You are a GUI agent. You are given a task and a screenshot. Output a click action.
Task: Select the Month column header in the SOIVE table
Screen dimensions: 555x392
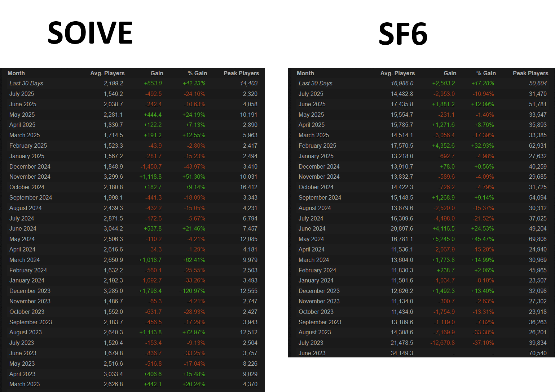(16, 73)
